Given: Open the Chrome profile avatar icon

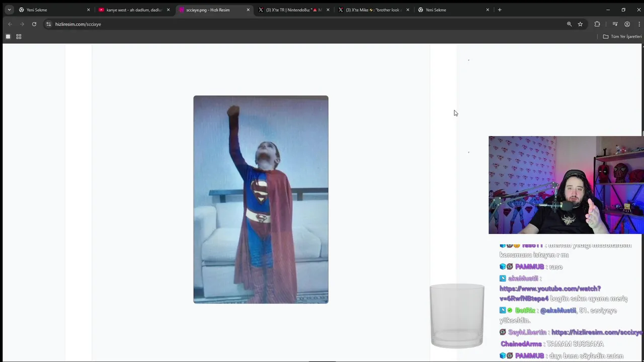Looking at the screenshot, I should pyautogui.click(x=627, y=24).
